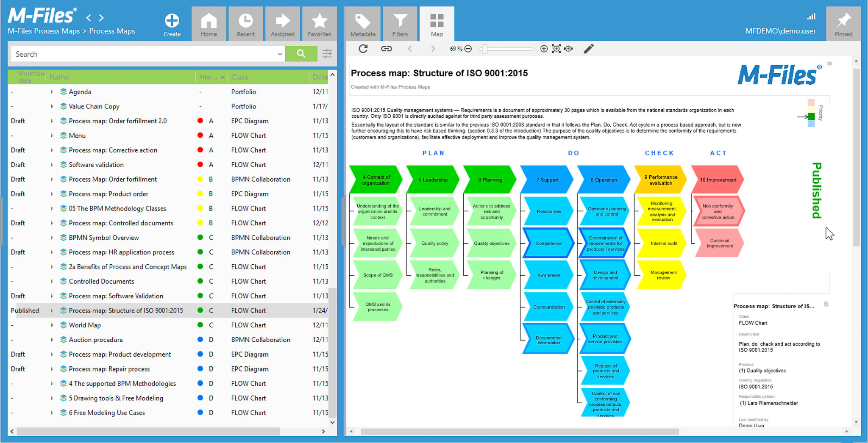Expand the Agenda row
Viewport: 868px width, 443px height.
(52, 92)
